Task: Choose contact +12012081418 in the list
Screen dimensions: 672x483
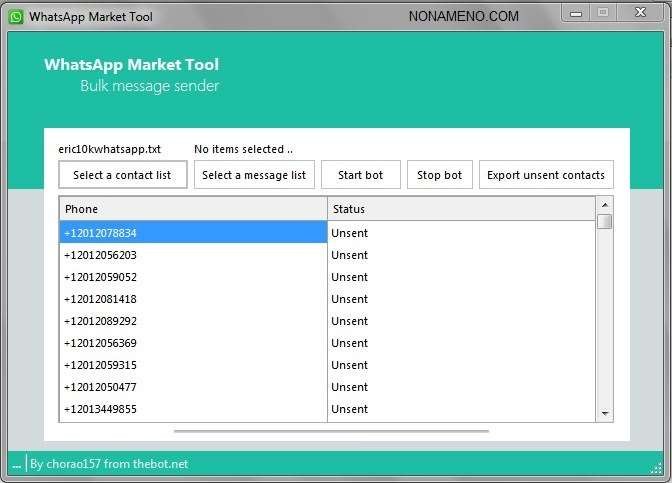Action: [x=193, y=299]
